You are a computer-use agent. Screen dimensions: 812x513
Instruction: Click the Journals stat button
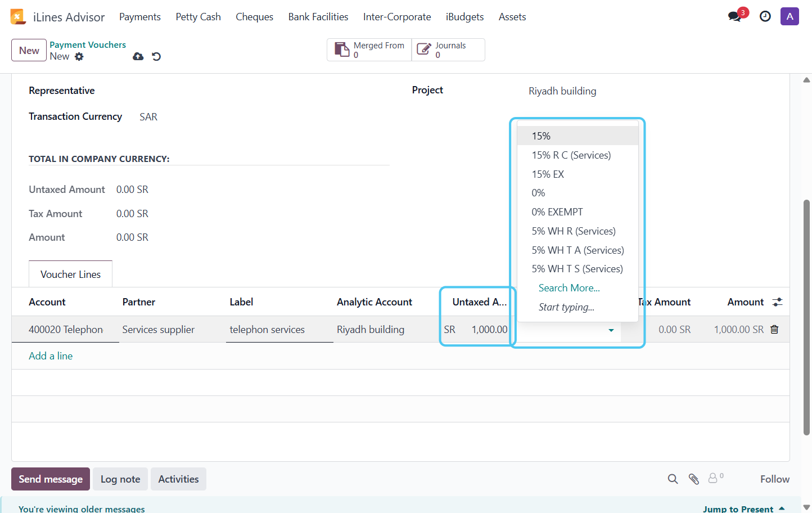(x=448, y=50)
